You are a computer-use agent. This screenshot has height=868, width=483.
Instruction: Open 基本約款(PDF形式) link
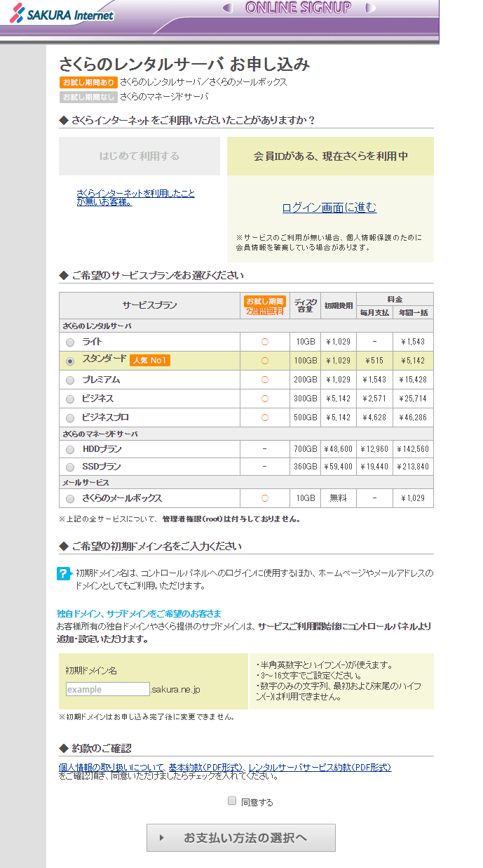207,768
